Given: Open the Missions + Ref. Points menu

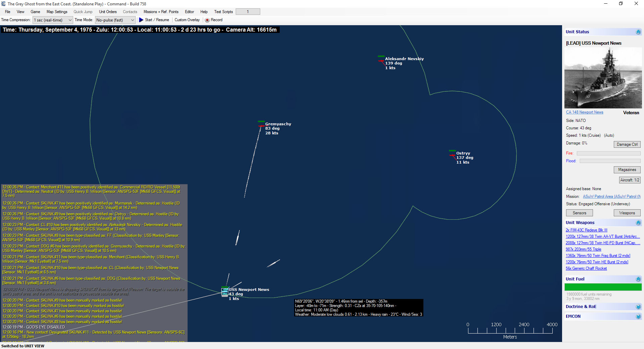Looking at the screenshot, I should 161,11.
